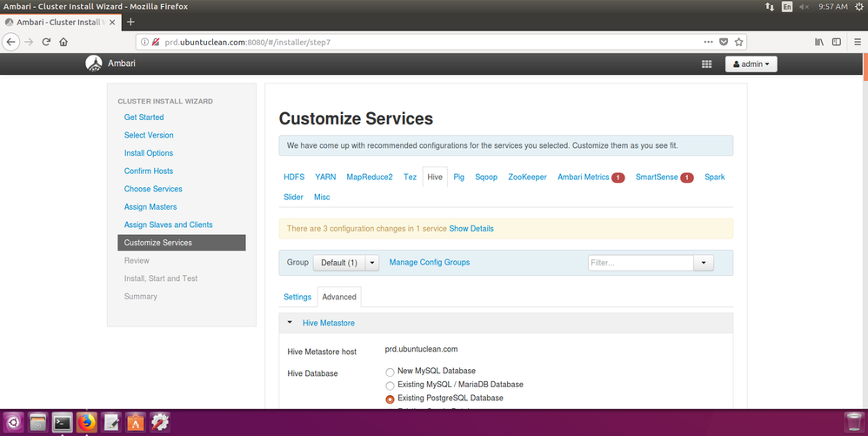This screenshot has height=436, width=868.
Task: Click Firefox icon in taskbar
Action: click(x=86, y=423)
